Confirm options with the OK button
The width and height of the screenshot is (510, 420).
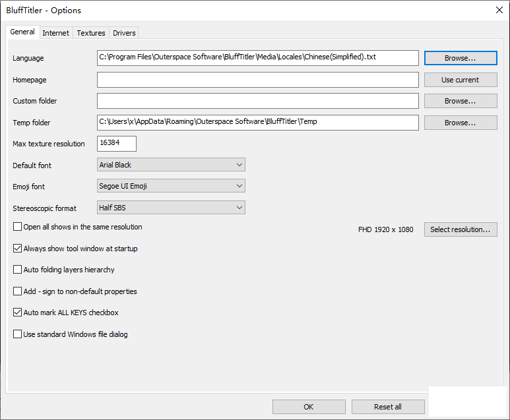pyautogui.click(x=309, y=407)
